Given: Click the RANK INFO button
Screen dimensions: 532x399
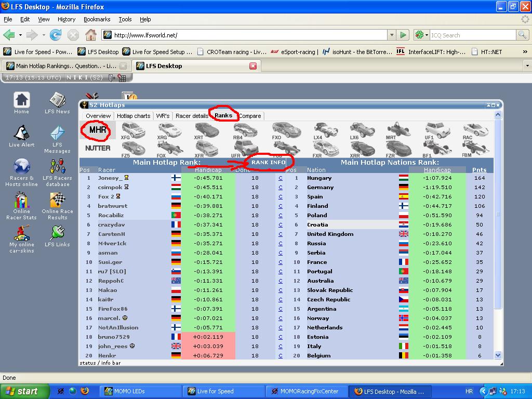Looking at the screenshot, I should (x=269, y=163).
